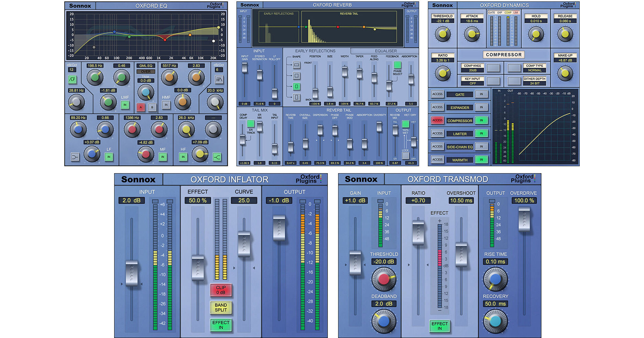This screenshot has height=338, width=644.
Task: Select the /LF low-cut filter icon on Oxford EQ
Action: pyautogui.click(x=73, y=80)
